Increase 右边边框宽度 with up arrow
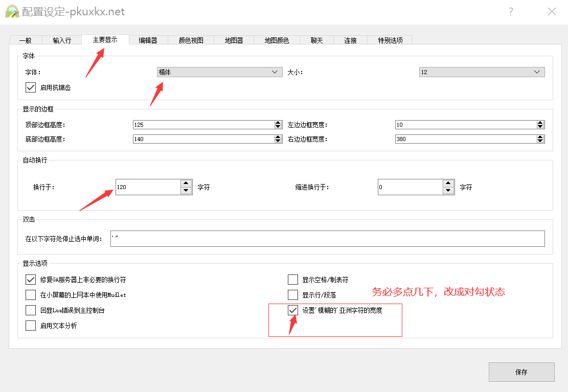 click(x=540, y=137)
